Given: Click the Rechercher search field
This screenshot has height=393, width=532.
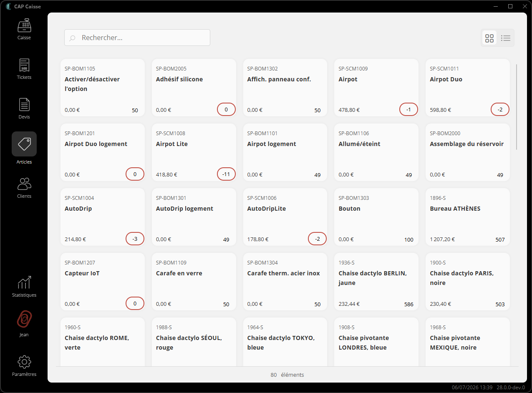Looking at the screenshot, I should pos(137,38).
